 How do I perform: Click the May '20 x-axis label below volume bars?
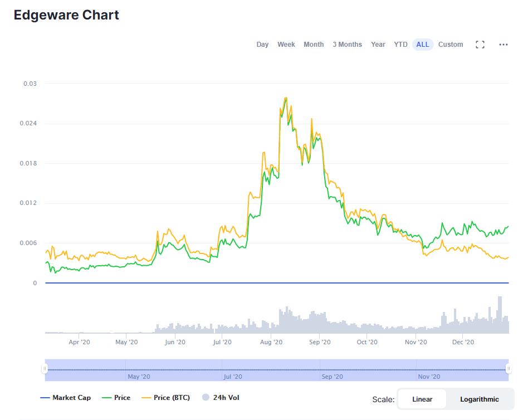(126, 342)
